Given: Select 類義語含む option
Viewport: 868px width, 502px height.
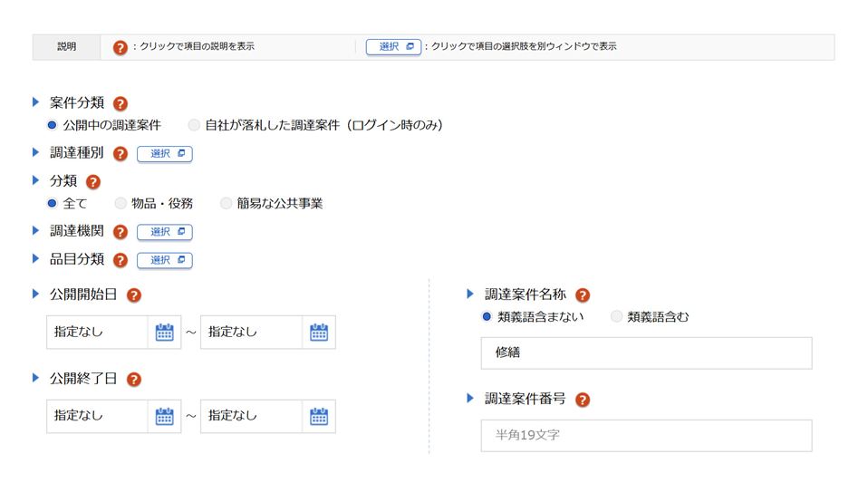Looking at the screenshot, I should (616, 316).
